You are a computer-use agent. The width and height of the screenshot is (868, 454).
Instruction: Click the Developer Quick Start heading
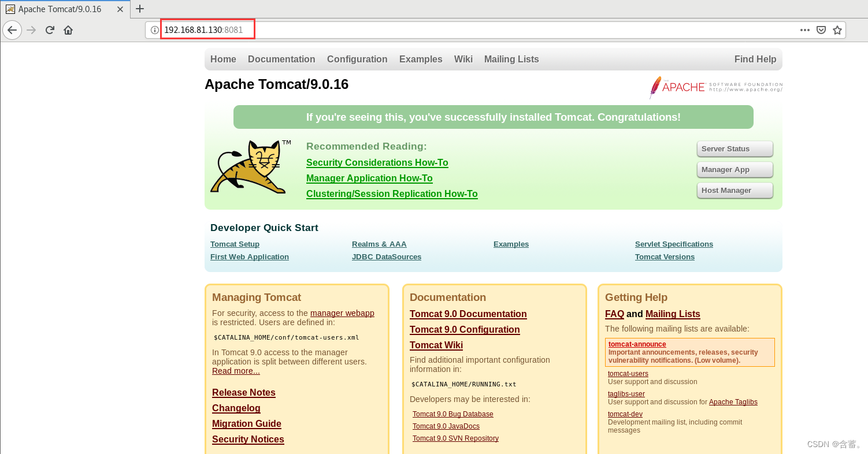click(264, 228)
